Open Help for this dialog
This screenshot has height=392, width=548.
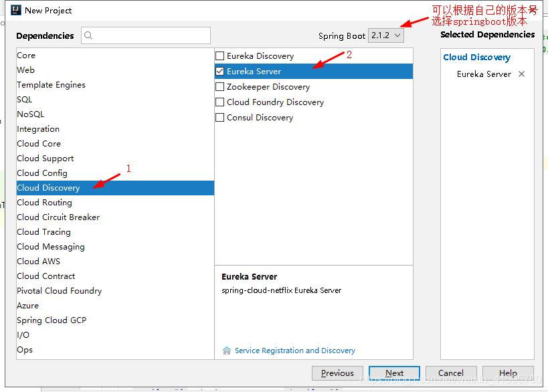(508, 373)
